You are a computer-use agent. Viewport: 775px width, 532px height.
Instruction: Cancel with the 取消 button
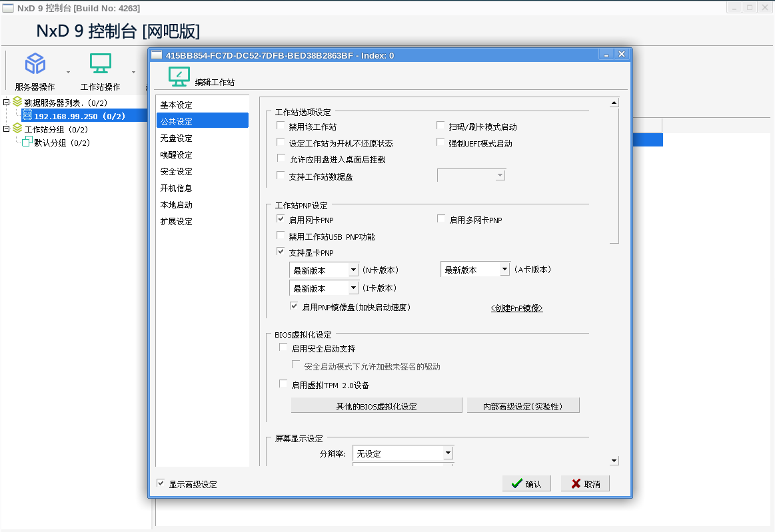(x=585, y=483)
